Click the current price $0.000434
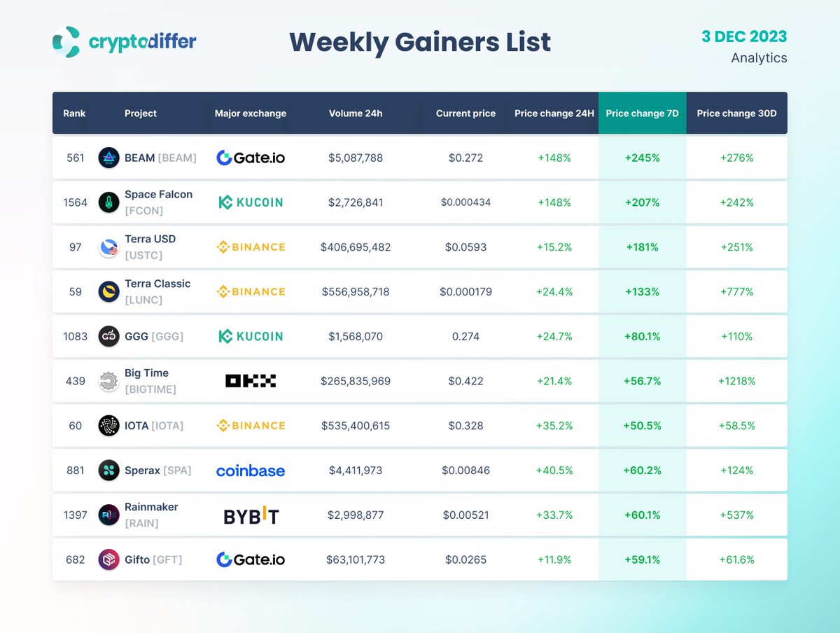The height and width of the screenshot is (633, 840). [465, 202]
